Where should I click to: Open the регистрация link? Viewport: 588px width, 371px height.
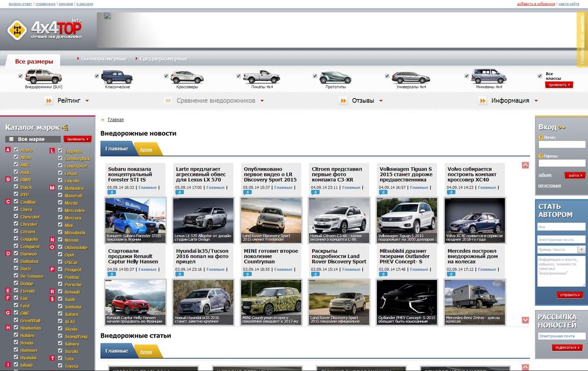pyautogui.click(x=549, y=185)
